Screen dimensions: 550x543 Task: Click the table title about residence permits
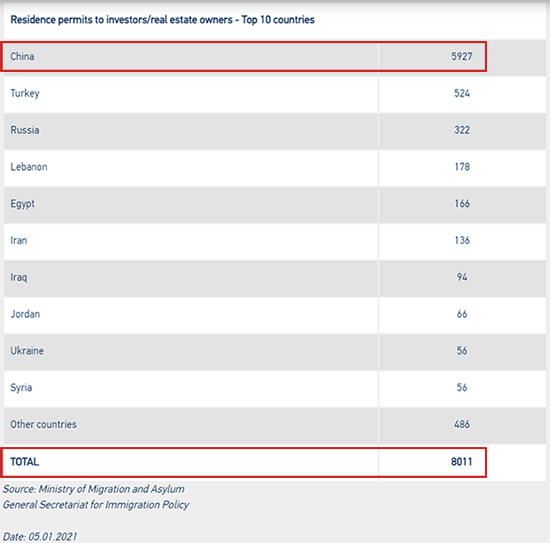[x=162, y=20]
